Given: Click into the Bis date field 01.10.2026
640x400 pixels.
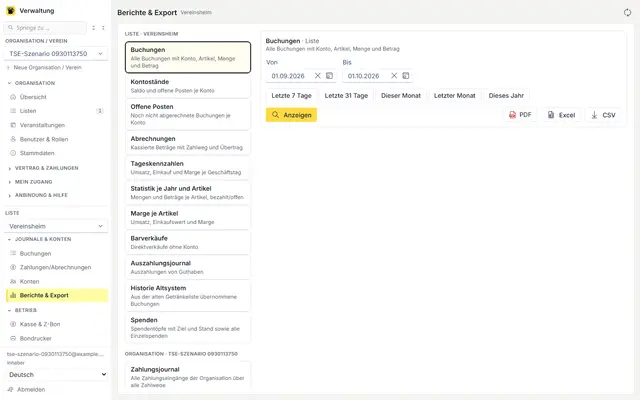Looking at the screenshot, I should [363, 76].
